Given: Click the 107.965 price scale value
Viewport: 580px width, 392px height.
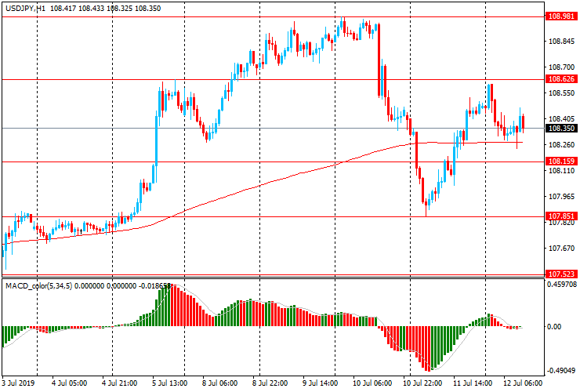Looking at the screenshot, I should tap(561, 197).
